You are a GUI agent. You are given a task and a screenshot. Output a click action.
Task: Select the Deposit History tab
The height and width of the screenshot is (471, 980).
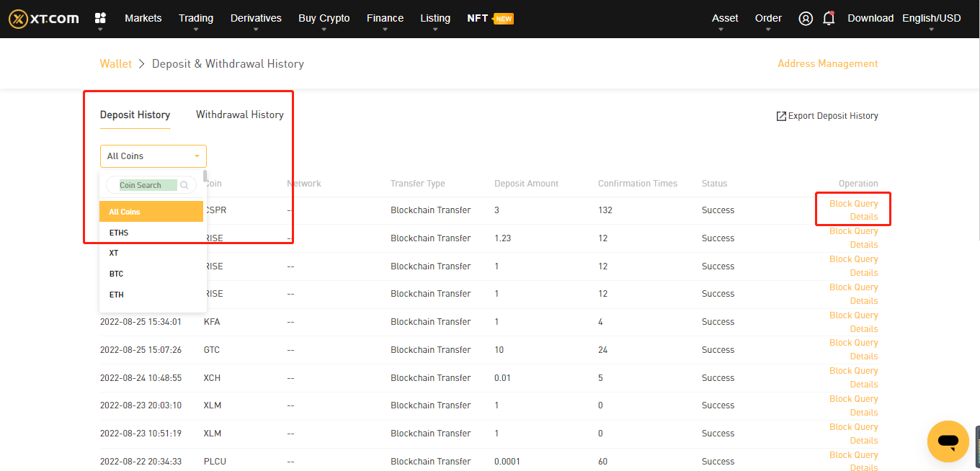pyautogui.click(x=135, y=115)
